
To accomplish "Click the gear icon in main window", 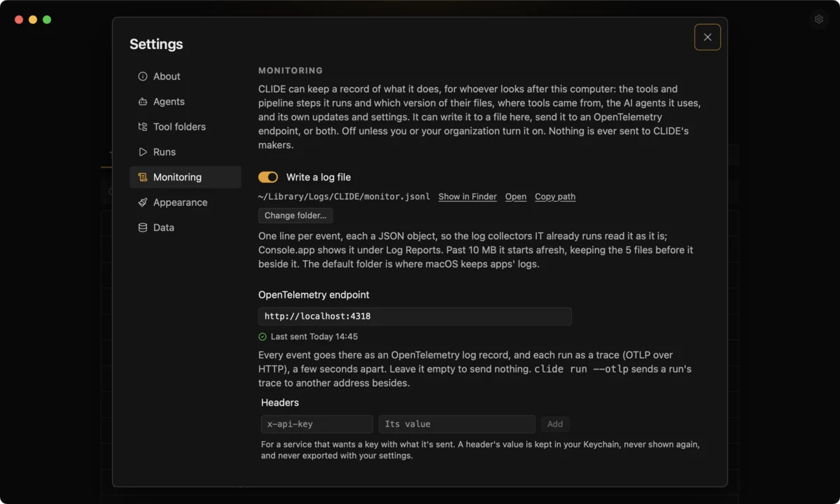I will tap(818, 20).
